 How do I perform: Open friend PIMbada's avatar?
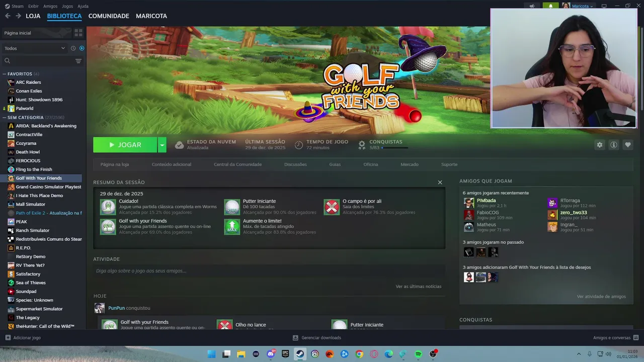tap(469, 203)
